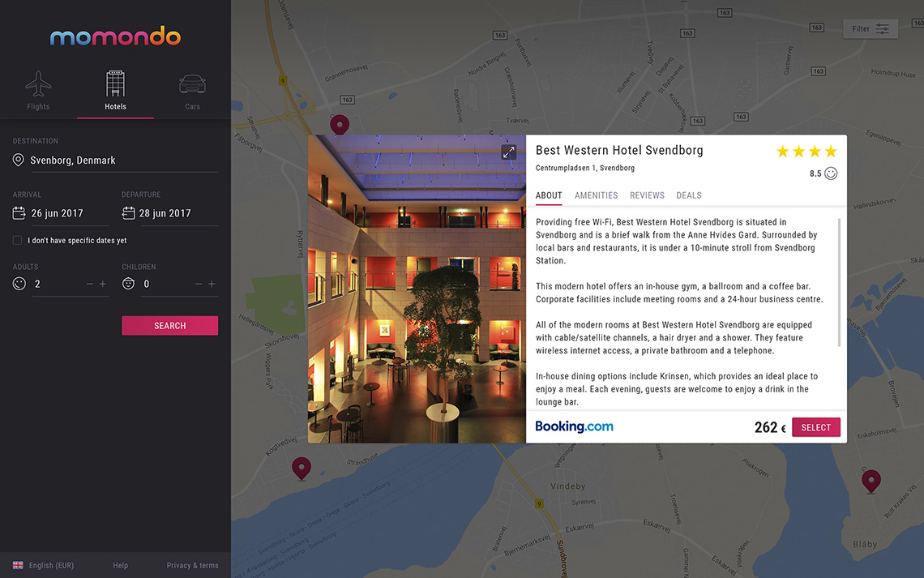Click the 8.5 rating smiley icon
This screenshot has width=924, height=578.
[x=831, y=173]
